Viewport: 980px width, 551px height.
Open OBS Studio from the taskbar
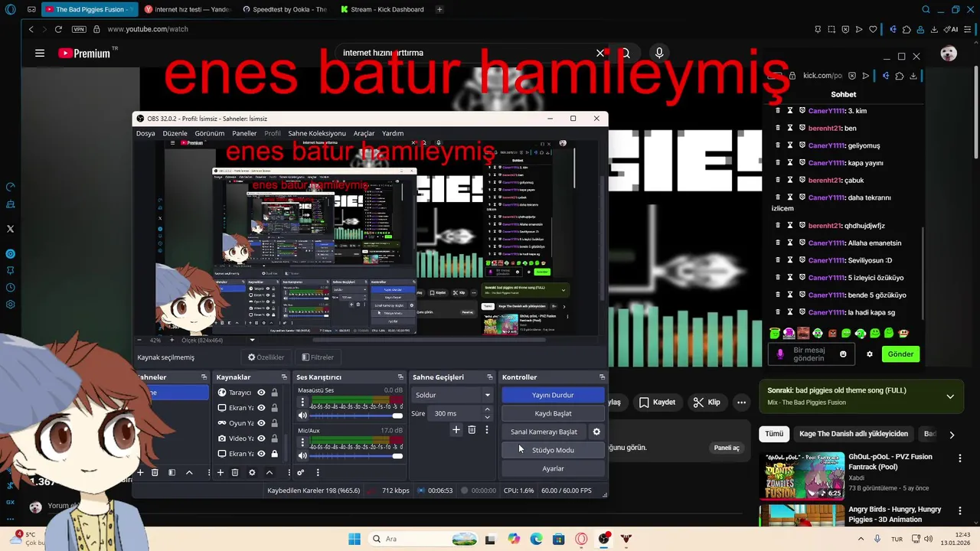604,539
